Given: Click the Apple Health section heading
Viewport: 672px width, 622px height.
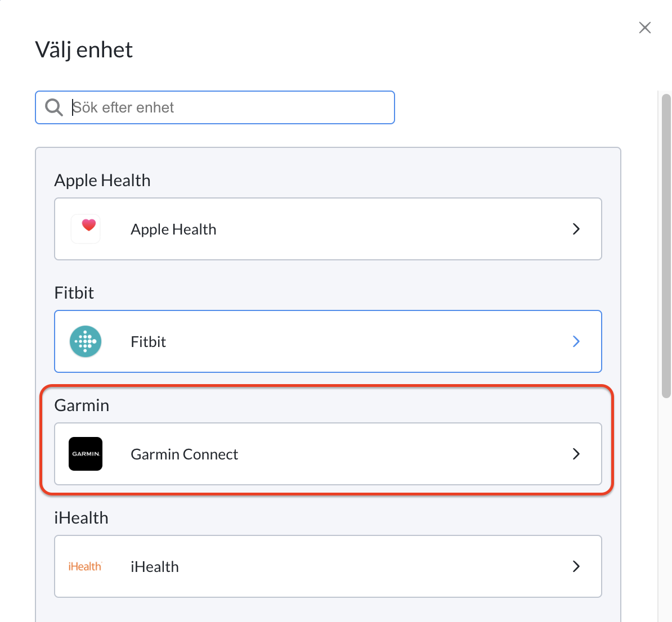Looking at the screenshot, I should tap(102, 181).
